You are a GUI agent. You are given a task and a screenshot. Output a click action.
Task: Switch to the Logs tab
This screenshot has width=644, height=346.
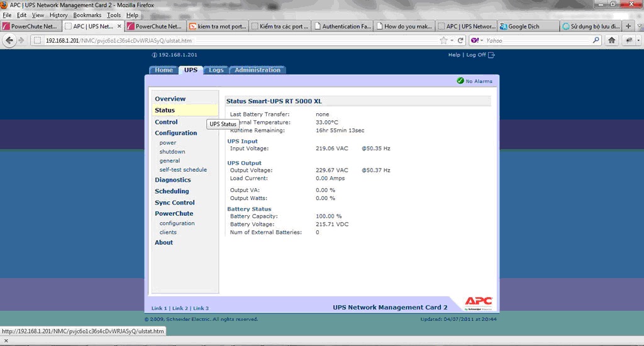pyautogui.click(x=216, y=70)
